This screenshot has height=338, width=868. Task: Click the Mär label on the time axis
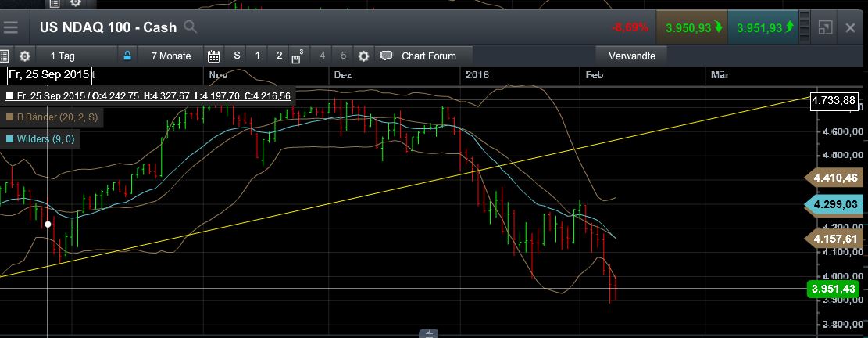720,75
